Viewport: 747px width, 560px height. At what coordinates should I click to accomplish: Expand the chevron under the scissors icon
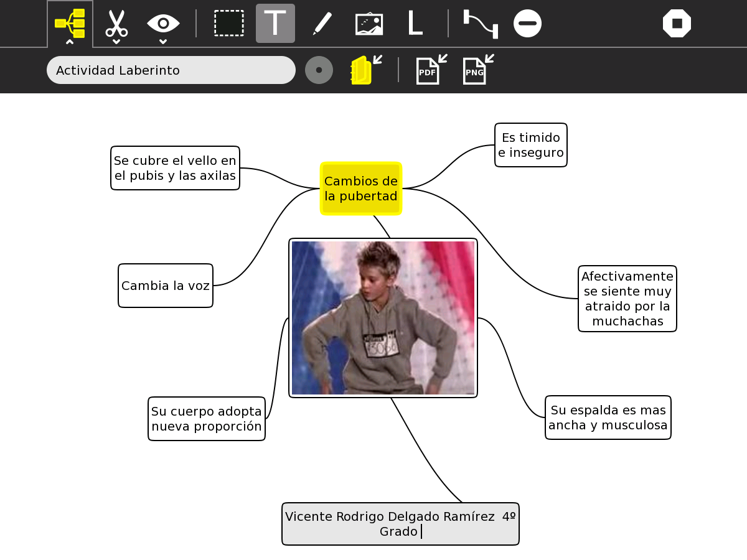pyautogui.click(x=116, y=41)
